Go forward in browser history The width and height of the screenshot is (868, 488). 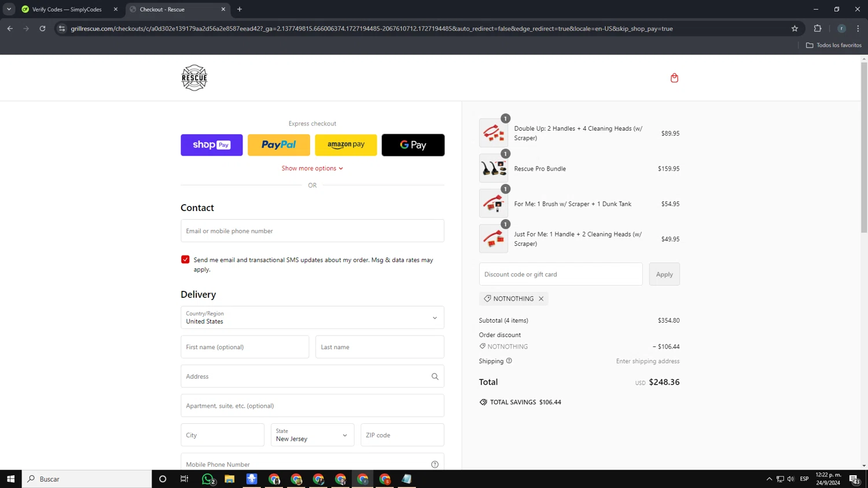pos(26,28)
